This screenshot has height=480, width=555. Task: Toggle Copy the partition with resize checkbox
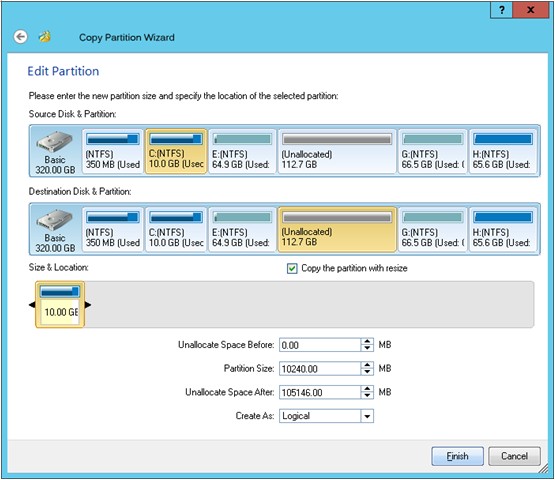pyautogui.click(x=292, y=269)
